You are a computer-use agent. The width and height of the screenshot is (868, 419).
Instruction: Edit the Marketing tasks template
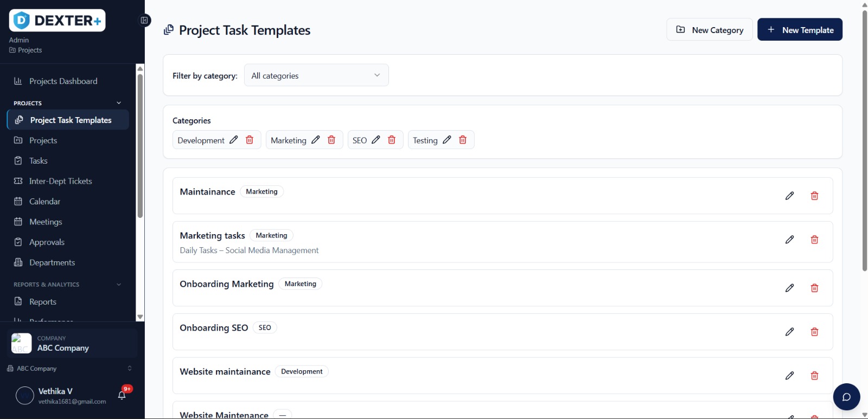[790, 240]
